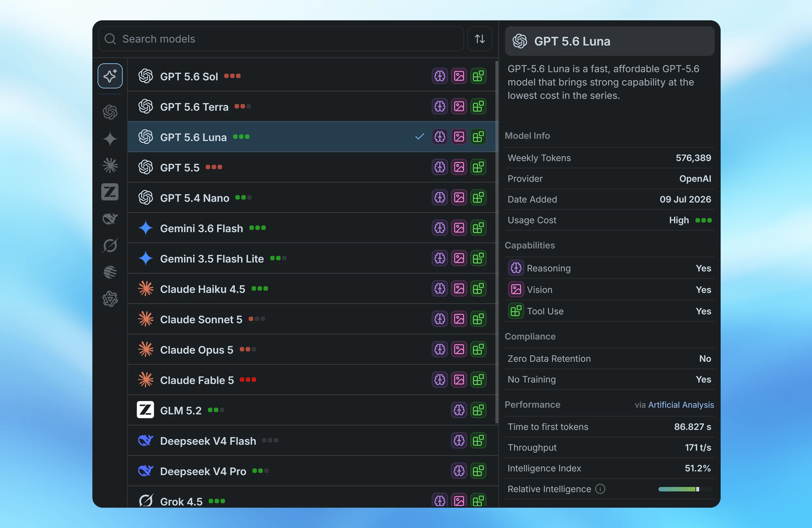Select GLM 5.2 model
Screen dimensions: 812x528
click(x=313, y=410)
